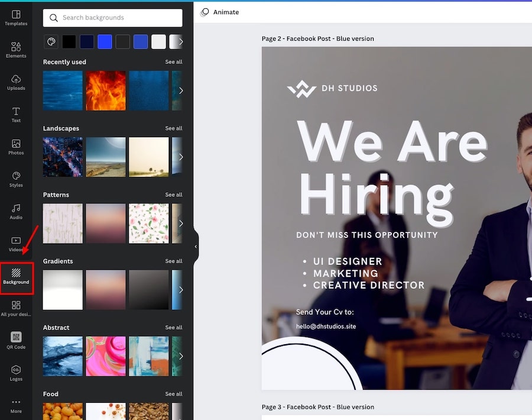
Task: See all Recently used backgrounds
Action: 174,62
